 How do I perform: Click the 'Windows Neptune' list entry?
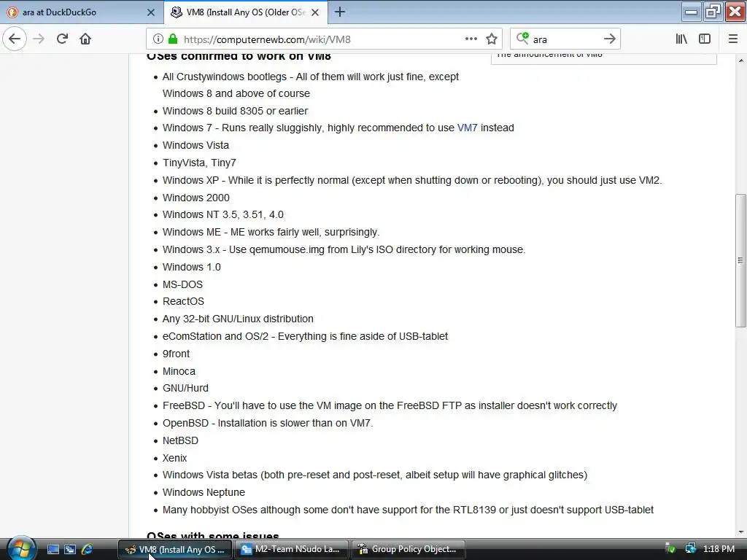point(204,492)
